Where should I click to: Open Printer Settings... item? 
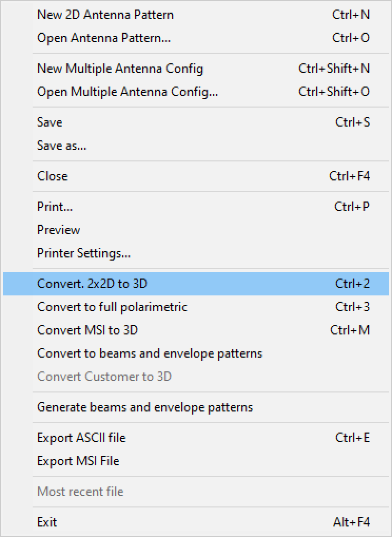click(x=84, y=253)
